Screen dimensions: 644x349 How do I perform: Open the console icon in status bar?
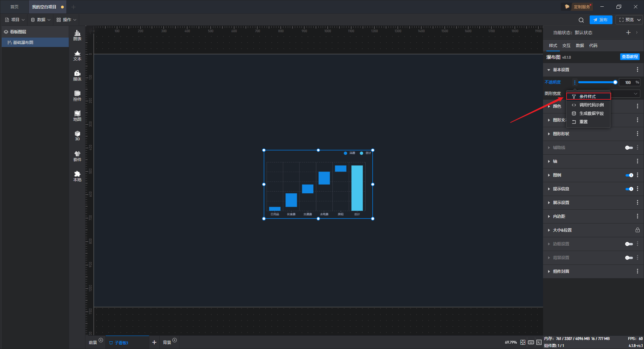[x=539, y=342]
